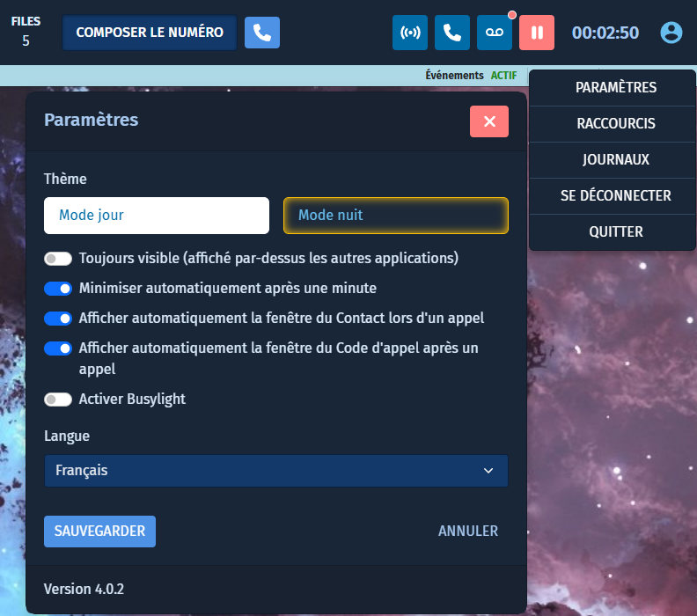Screen dimensions: 697x616
Task: Click the broadcast signal icon button
Action: pyautogui.click(x=410, y=33)
